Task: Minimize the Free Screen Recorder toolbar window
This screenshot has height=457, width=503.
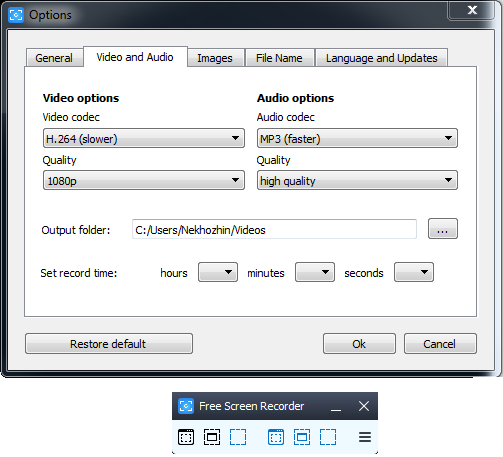Action: [336, 407]
